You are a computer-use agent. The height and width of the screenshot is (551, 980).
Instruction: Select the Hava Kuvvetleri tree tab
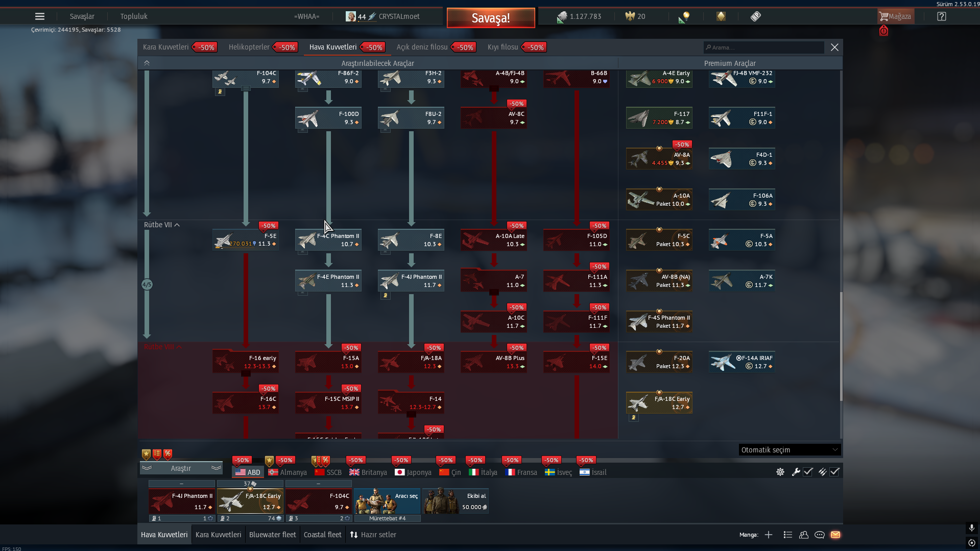pyautogui.click(x=333, y=47)
